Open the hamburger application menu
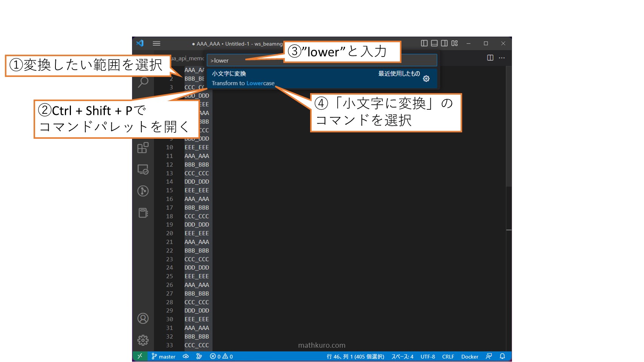Viewport: 644px width, 362px height. (x=157, y=43)
